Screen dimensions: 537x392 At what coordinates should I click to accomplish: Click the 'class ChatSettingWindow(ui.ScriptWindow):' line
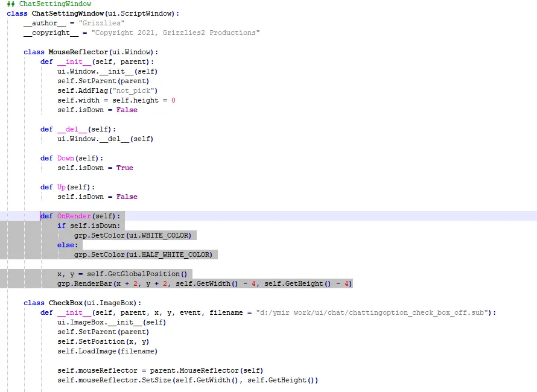point(93,13)
